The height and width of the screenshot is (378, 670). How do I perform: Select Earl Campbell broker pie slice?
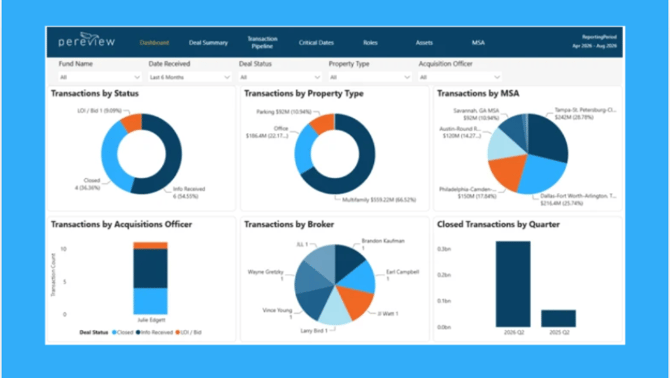tap(359, 278)
